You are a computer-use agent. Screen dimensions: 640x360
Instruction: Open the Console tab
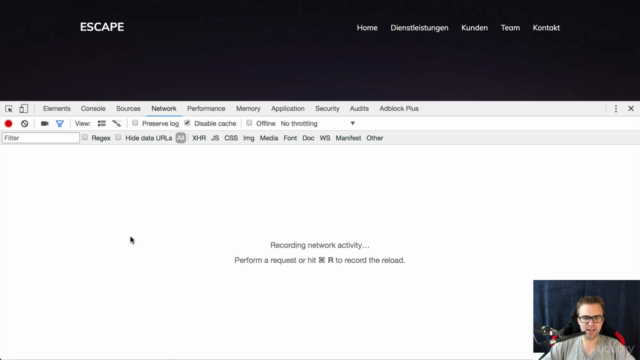(93, 109)
